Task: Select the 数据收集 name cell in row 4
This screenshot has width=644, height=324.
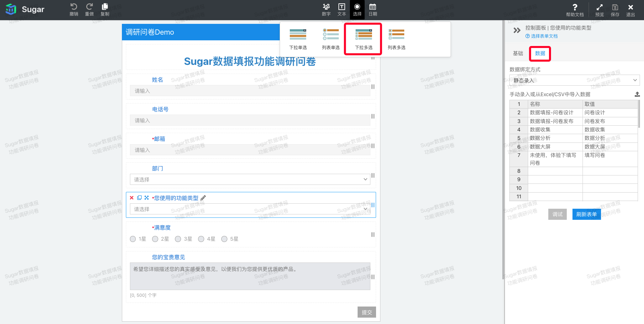Action: click(x=555, y=130)
